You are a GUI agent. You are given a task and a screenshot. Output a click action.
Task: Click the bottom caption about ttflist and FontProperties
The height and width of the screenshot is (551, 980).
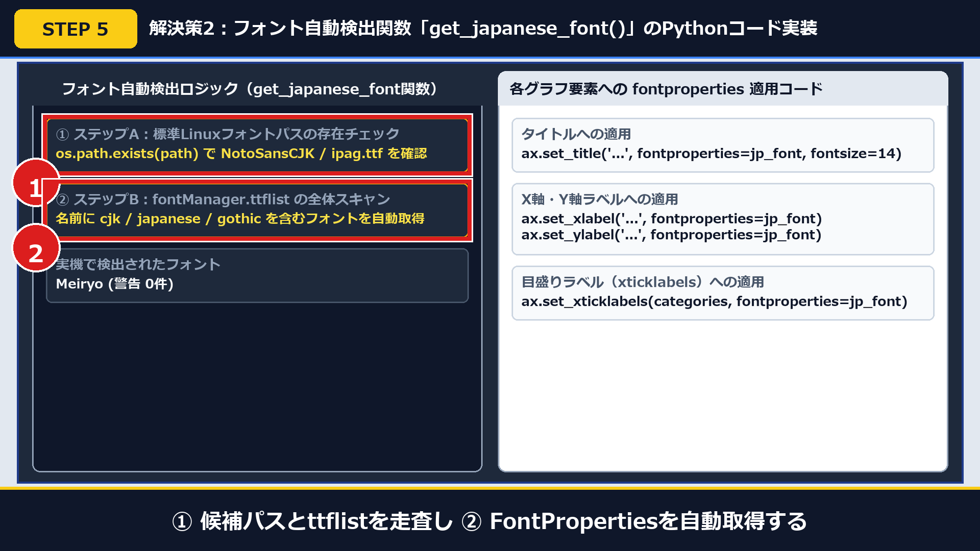(489, 521)
